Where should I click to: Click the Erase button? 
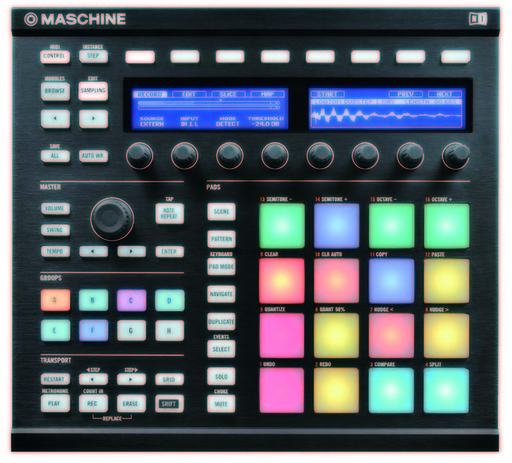tap(131, 404)
